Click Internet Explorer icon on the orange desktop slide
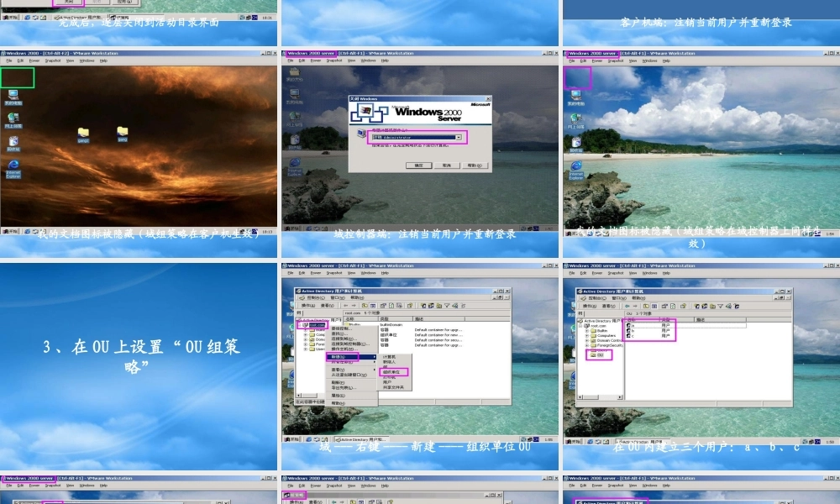 click(x=13, y=168)
